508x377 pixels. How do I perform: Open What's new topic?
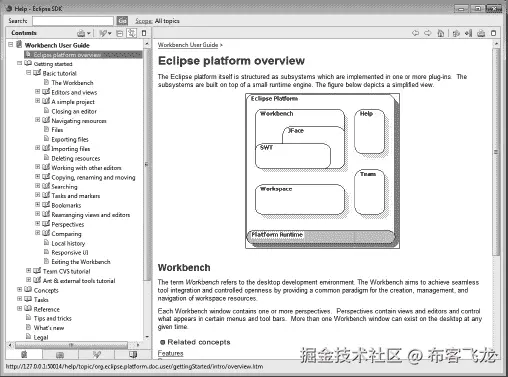[x=49, y=328]
